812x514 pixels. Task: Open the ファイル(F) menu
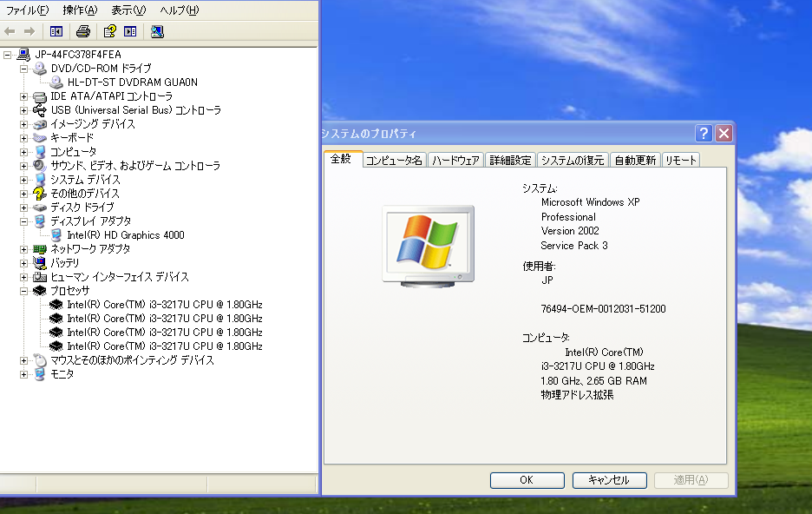pos(28,10)
